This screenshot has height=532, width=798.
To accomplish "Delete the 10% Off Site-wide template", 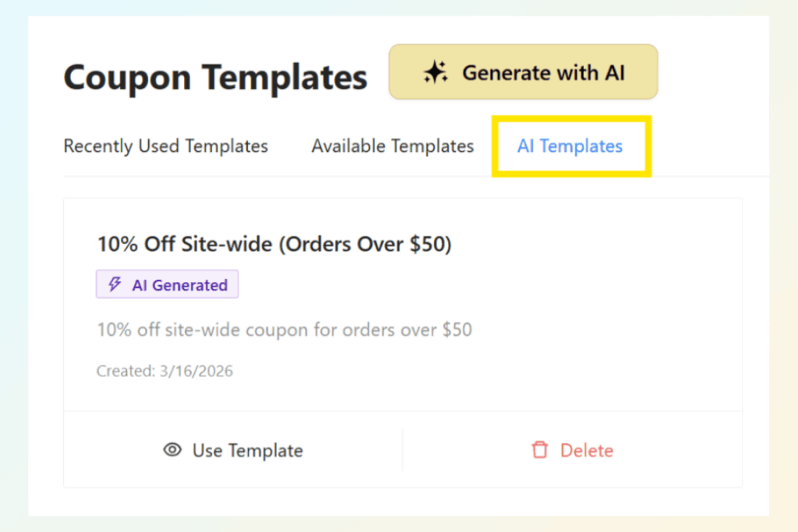I will tap(571, 450).
